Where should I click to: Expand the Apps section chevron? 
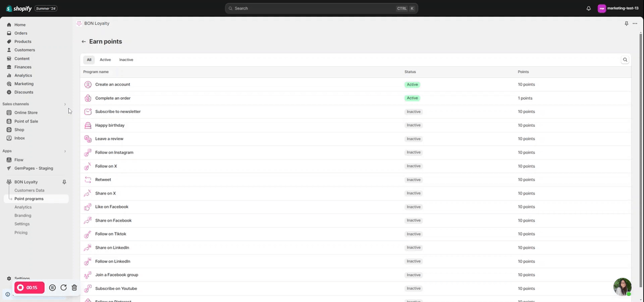point(65,151)
